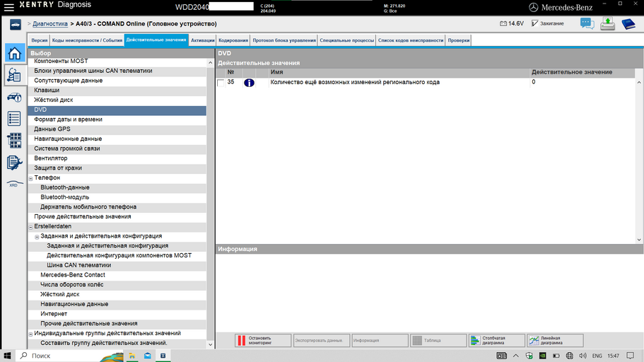The height and width of the screenshot is (362, 644).
Task: Open Специальные процессы tab
Action: (346, 40)
